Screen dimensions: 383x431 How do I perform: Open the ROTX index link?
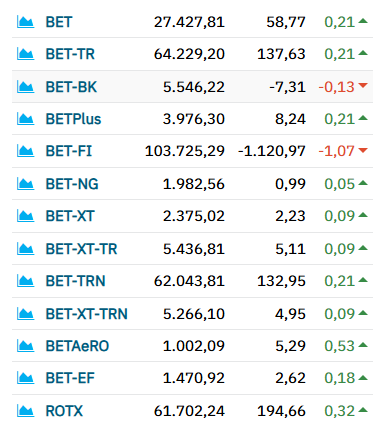(x=64, y=411)
